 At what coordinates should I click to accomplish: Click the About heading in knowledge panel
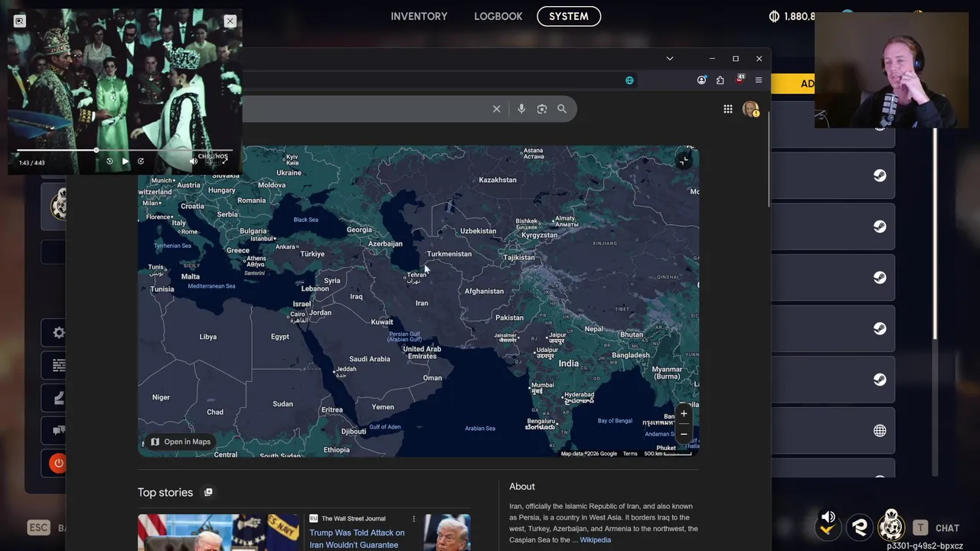(522, 487)
